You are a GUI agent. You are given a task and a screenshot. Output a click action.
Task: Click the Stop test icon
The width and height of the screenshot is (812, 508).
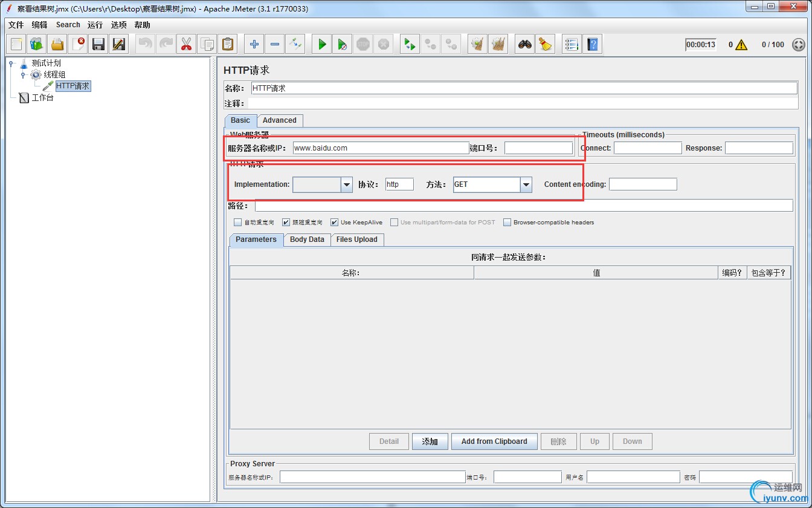coord(363,44)
